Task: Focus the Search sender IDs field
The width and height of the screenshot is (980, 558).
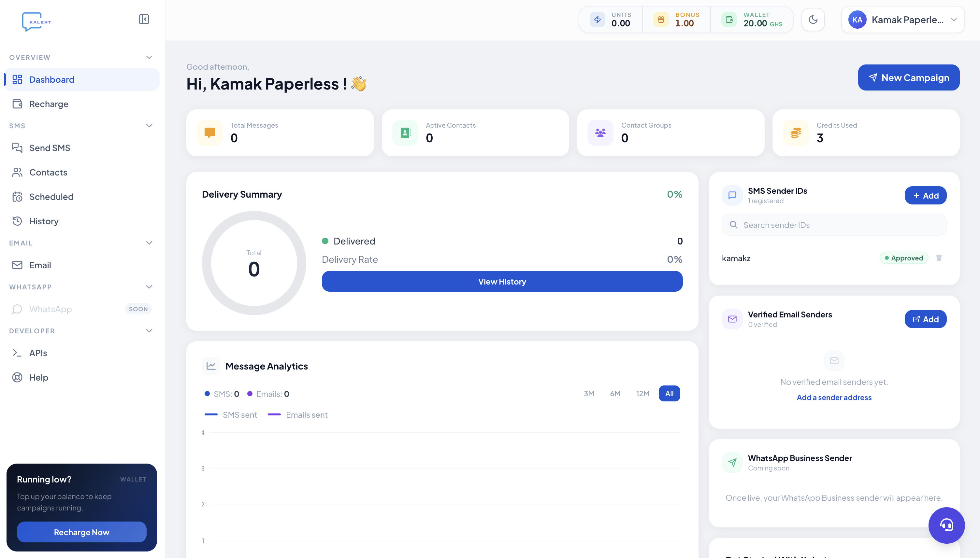Action: click(x=834, y=225)
